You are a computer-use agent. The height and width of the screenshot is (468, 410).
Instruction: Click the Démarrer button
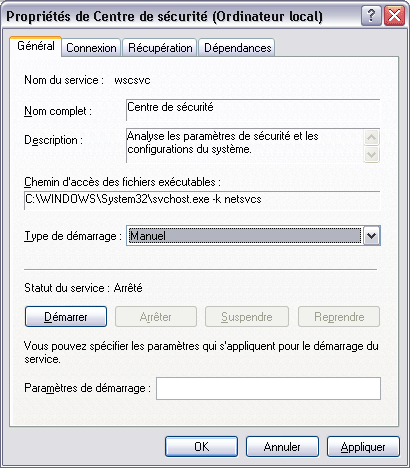coord(66,317)
